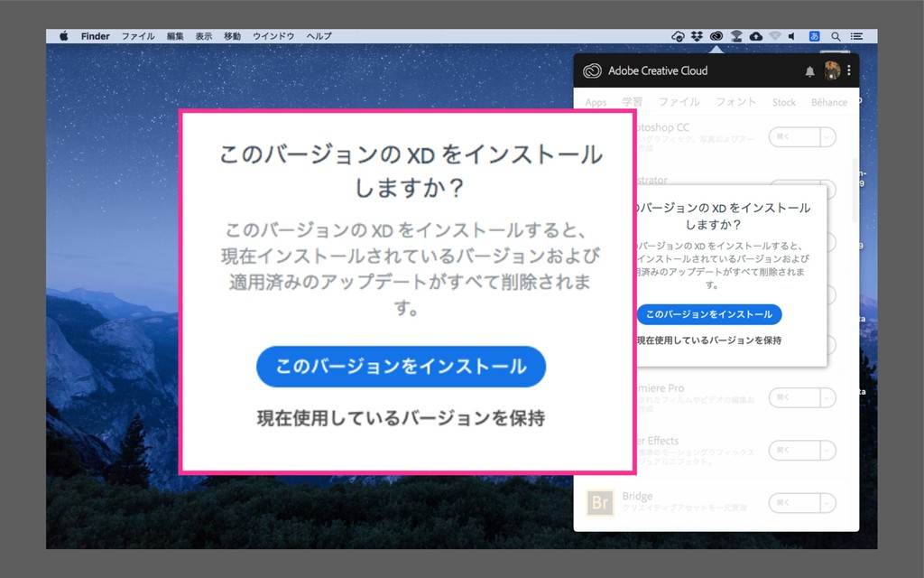Expand the dropdown arrow beside Bridge 開く
924x578 pixels.
point(828,503)
